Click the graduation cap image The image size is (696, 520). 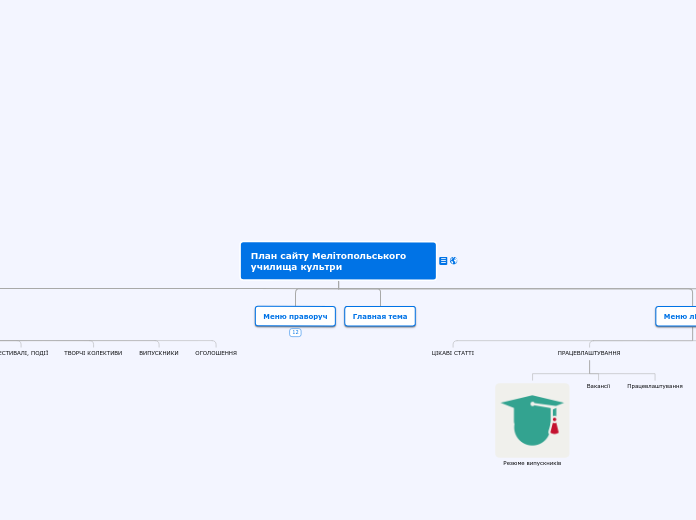(532, 420)
